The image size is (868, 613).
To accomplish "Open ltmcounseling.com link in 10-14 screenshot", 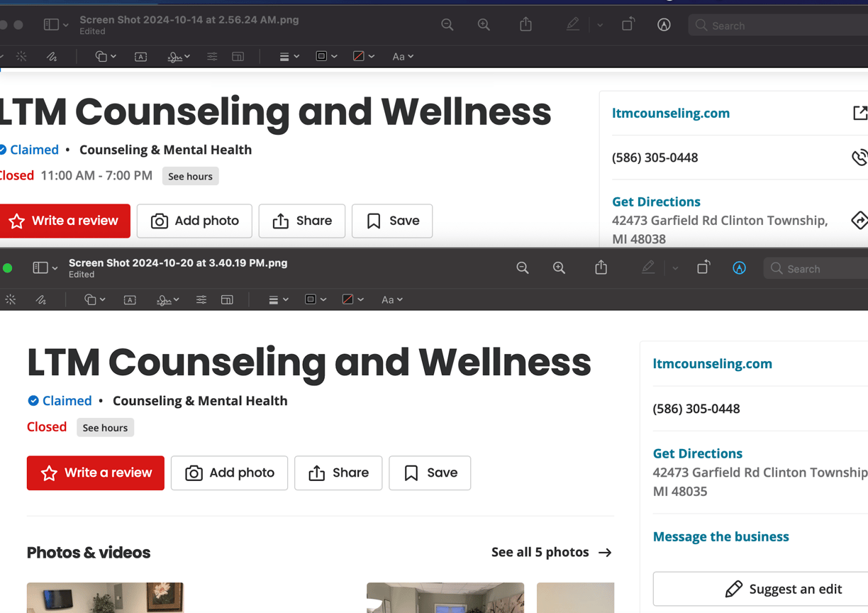I will (x=671, y=113).
